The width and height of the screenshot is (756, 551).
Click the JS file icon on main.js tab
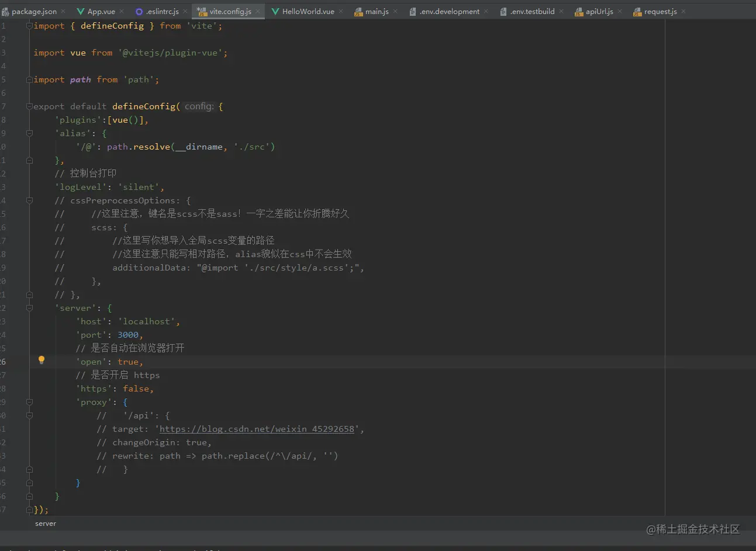coord(358,12)
